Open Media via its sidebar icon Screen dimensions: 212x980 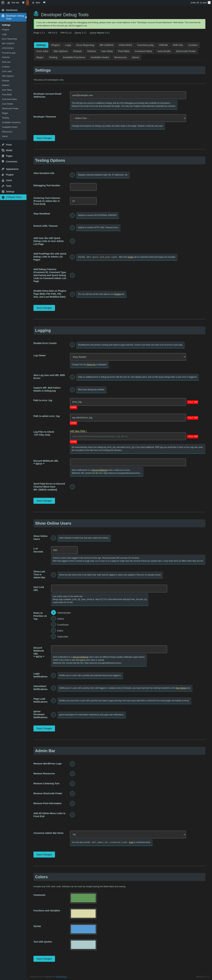[x=3, y=150]
